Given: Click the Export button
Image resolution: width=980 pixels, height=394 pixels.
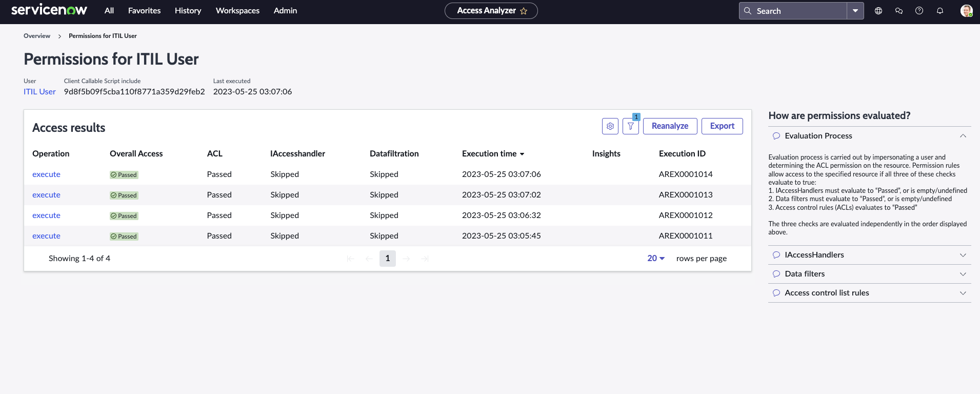Looking at the screenshot, I should click(x=722, y=126).
